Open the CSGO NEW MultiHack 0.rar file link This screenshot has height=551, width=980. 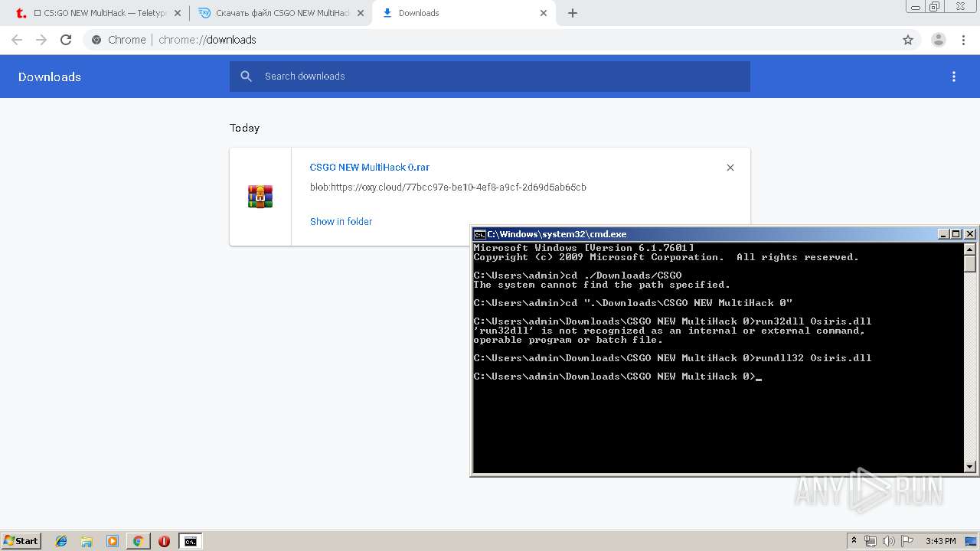369,168
